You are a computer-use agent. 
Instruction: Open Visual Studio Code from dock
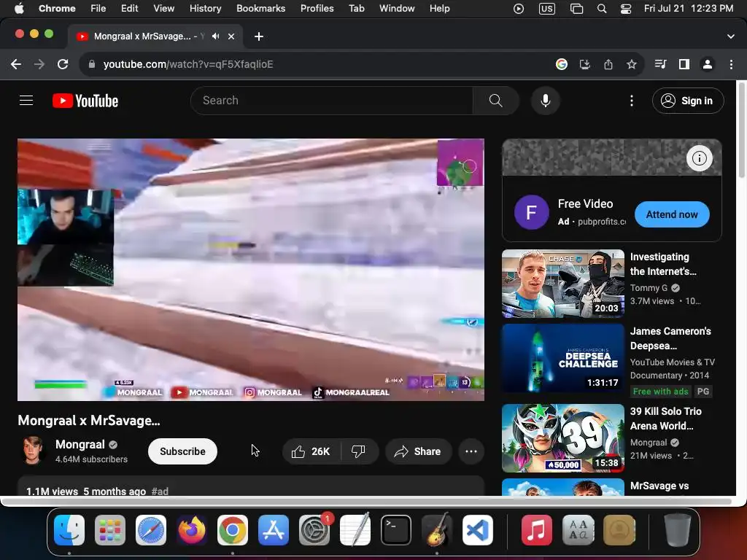[x=478, y=529]
